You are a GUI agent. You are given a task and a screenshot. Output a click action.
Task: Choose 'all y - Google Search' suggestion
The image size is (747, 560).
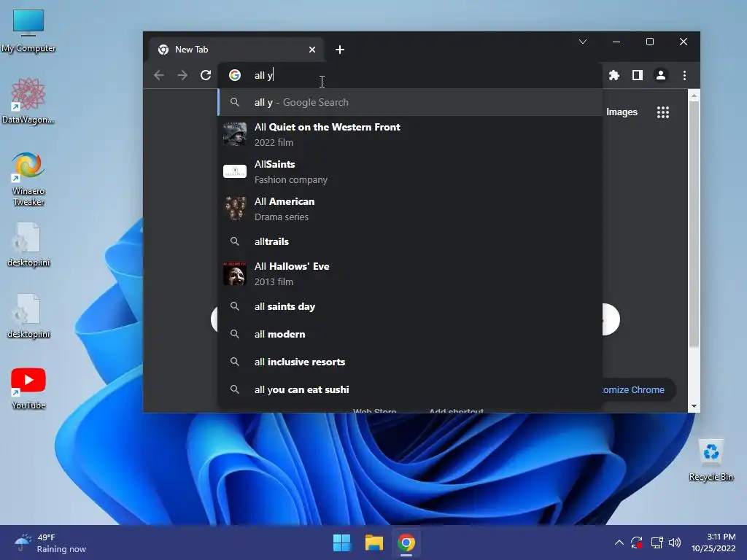pos(410,102)
